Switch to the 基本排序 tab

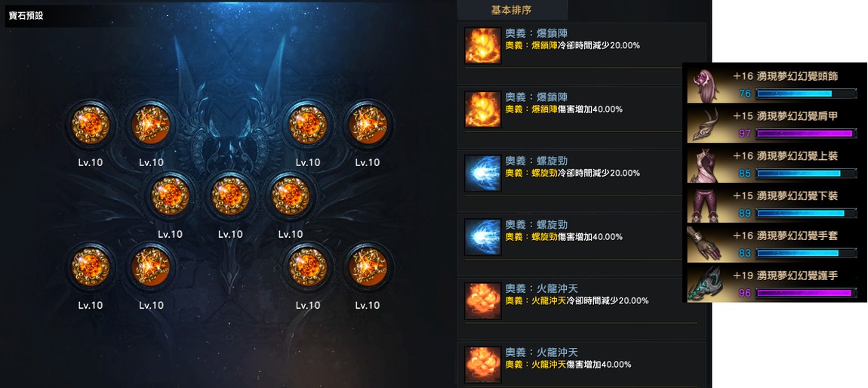512,10
